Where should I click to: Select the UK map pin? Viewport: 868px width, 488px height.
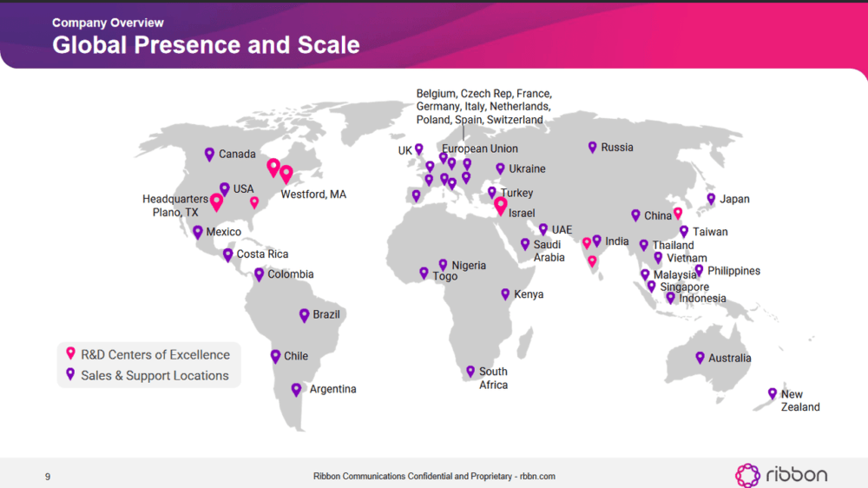tap(419, 149)
